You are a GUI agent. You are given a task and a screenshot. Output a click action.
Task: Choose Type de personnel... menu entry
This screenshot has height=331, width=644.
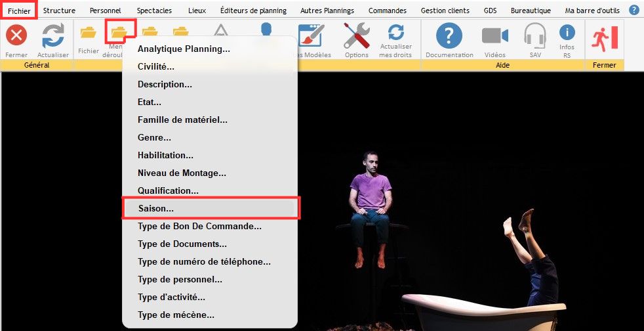click(180, 279)
